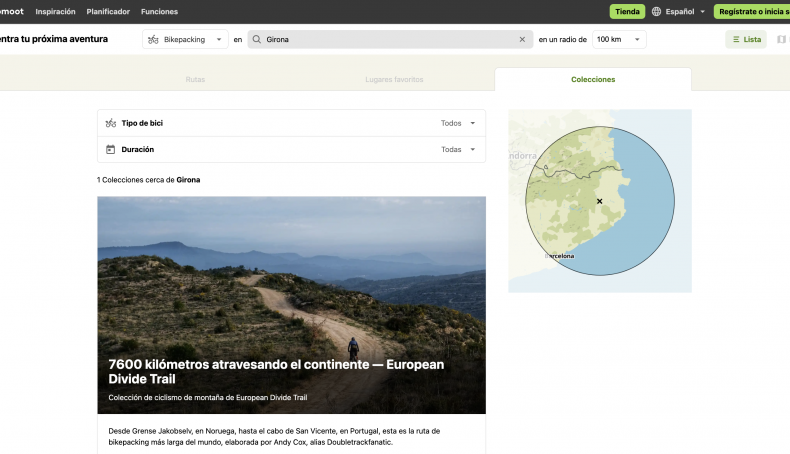Click the Tienda button

coord(627,12)
